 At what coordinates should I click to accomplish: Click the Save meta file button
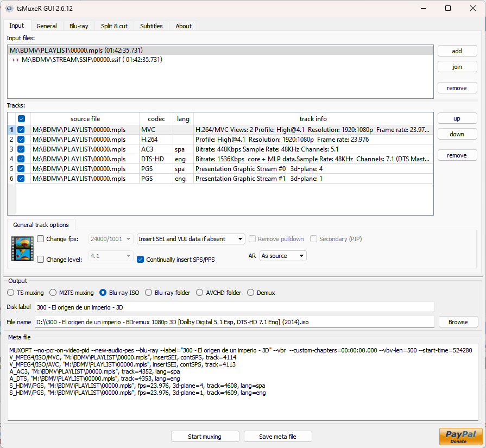277,437
